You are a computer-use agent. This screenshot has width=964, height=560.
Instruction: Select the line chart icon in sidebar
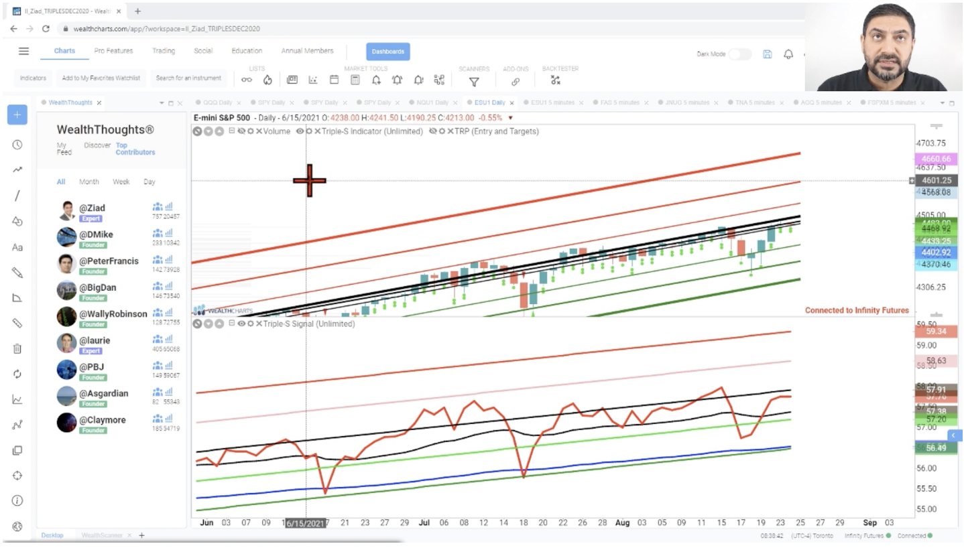pyautogui.click(x=17, y=399)
